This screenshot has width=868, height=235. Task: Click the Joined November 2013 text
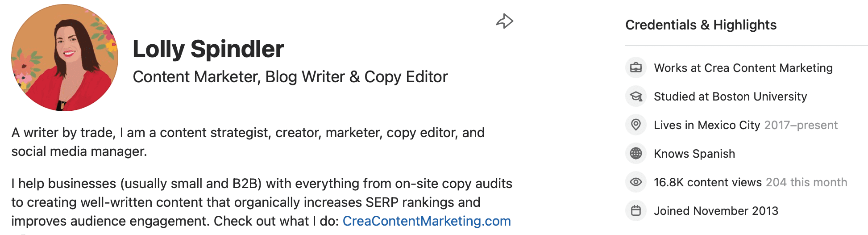[716, 211]
